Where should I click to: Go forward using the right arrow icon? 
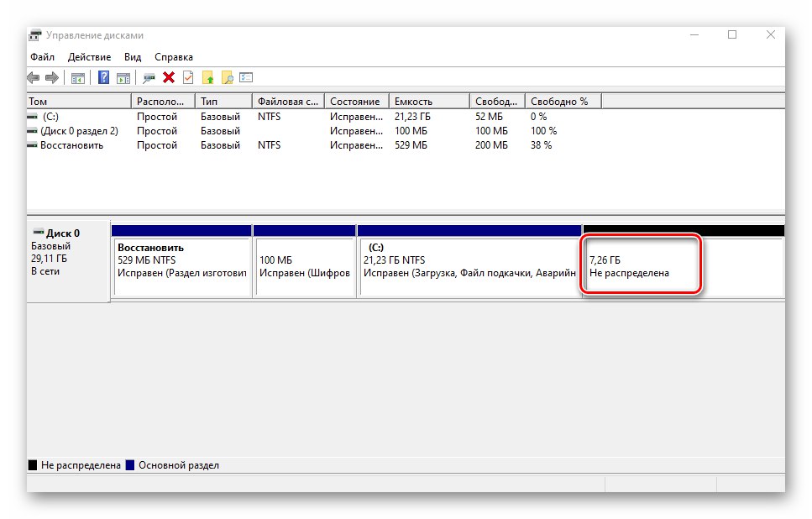point(52,78)
